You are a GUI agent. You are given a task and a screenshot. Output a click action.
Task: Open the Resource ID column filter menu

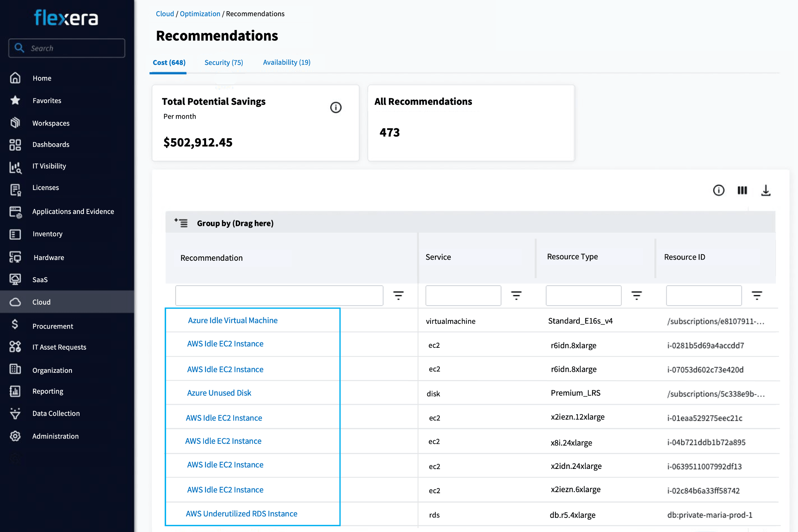tap(757, 296)
